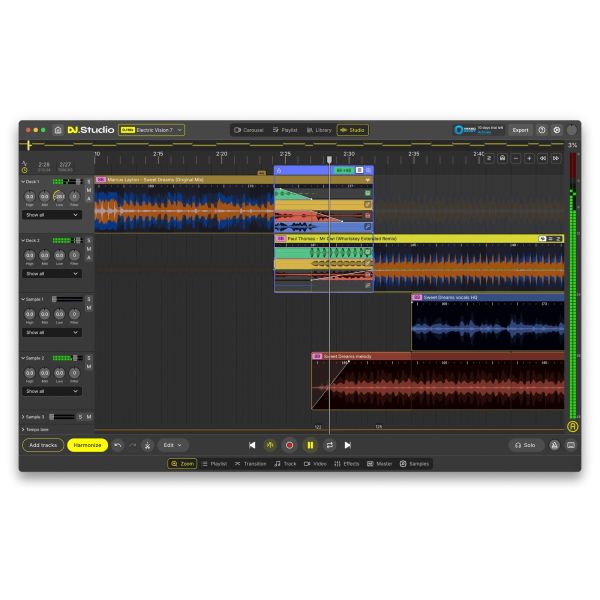Mute Deck 1 with M button
This screenshot has height=600, width=600.
click(89, 190)
